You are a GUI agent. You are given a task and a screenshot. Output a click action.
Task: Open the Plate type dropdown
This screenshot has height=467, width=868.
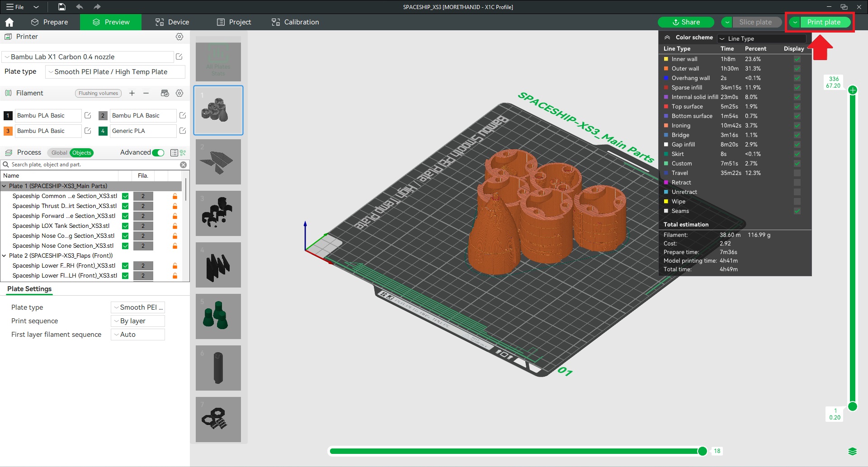pyautogui.click(x=115, y=71)
